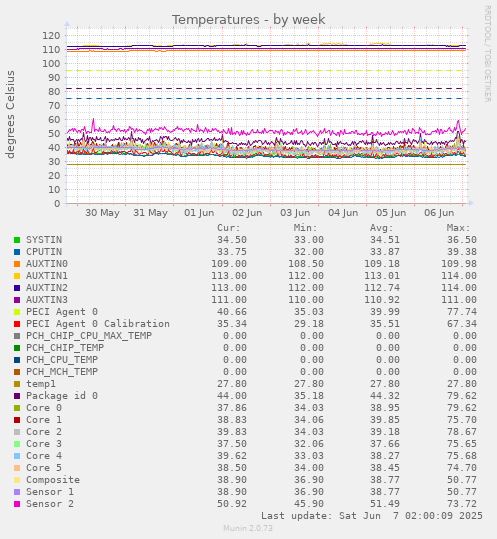The image size is (497, 539).
Task: Click the green SYSTIN legend color swatch
Action: (17, 240)
